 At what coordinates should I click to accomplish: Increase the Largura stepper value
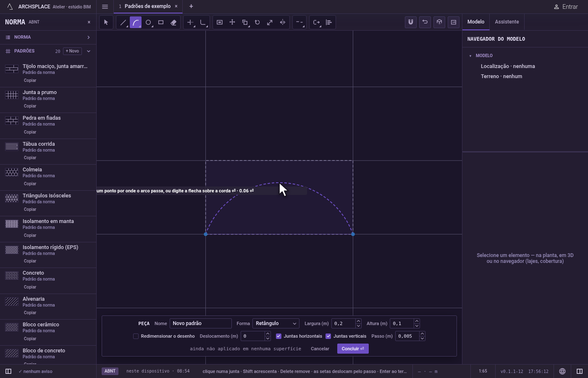click(x=358, y=321)
